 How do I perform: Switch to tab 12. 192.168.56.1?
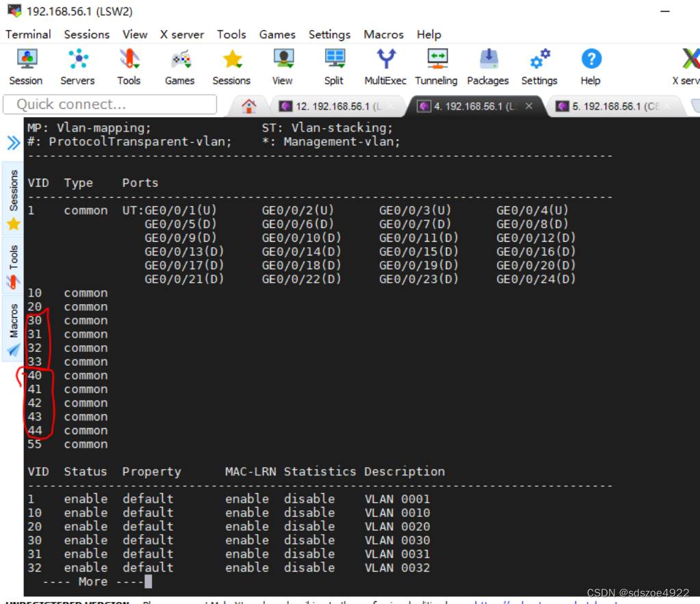pos(337,106)
